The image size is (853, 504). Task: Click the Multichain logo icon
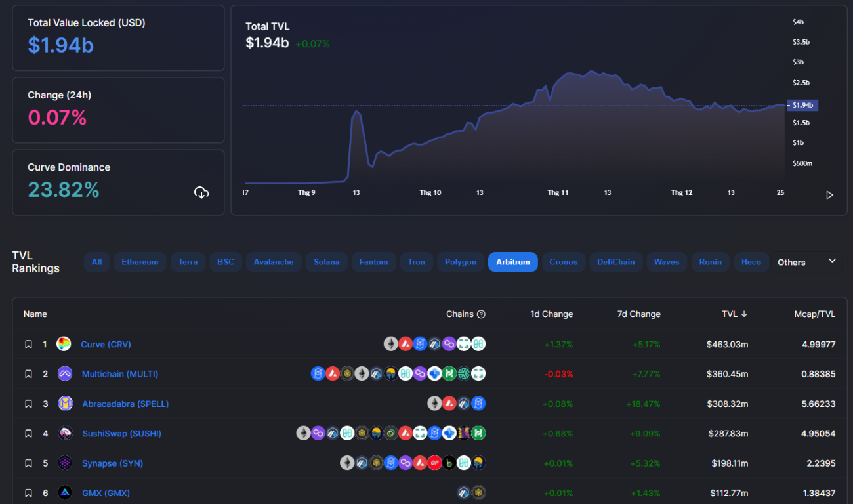click(65, 374)
